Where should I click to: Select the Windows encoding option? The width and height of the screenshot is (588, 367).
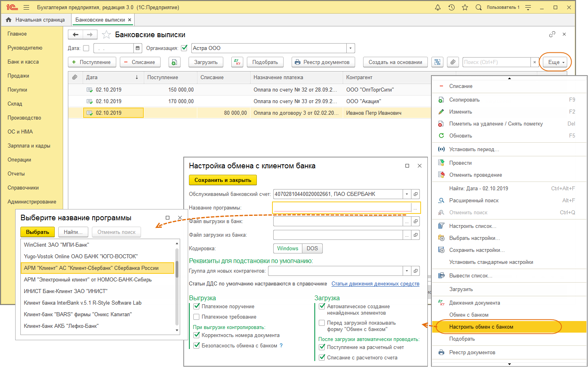[x=288, y=248]
